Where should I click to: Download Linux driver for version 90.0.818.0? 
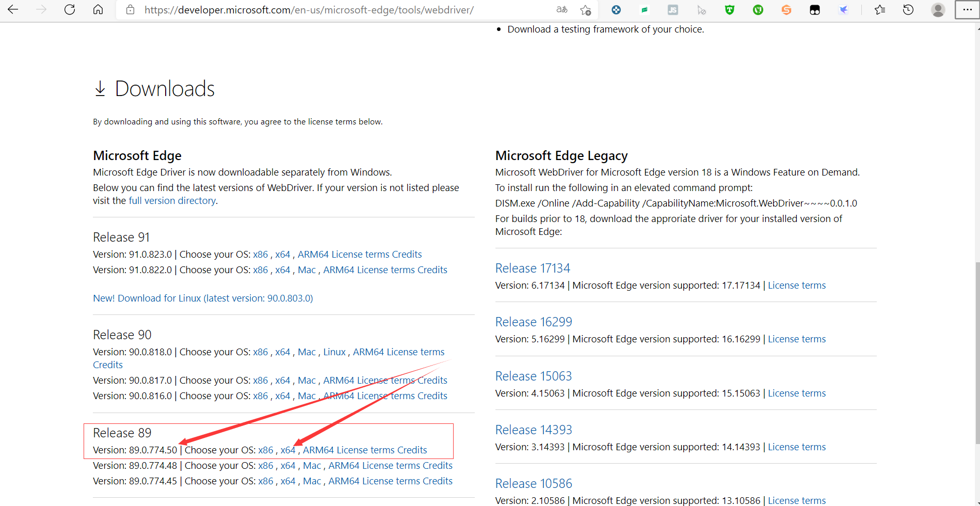coord(334,352)
